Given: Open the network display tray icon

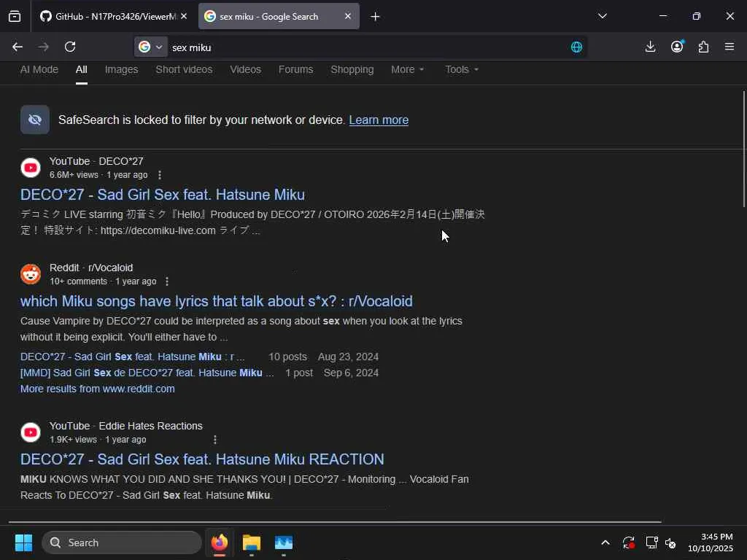Looking at the screenshot, I should (651, 542).
